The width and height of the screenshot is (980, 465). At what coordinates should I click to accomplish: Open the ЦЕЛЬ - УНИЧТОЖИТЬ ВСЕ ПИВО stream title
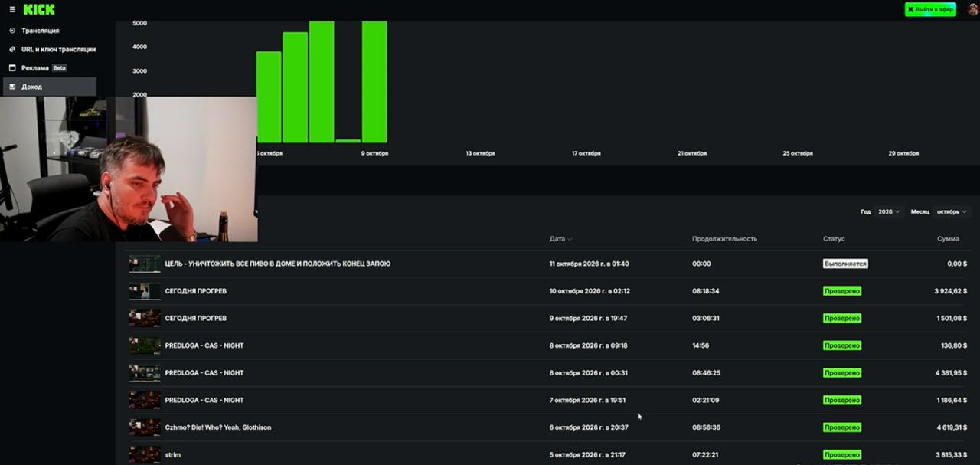click(278, 264)
